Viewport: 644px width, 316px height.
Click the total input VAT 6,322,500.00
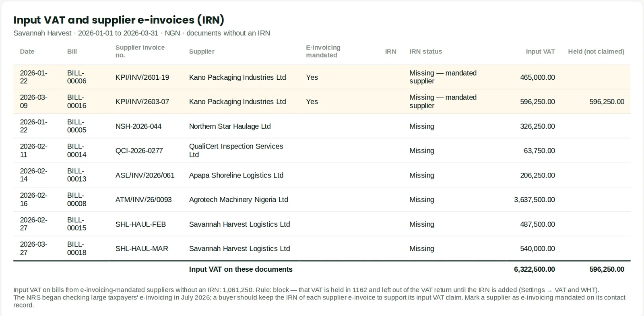pos(534,269)
